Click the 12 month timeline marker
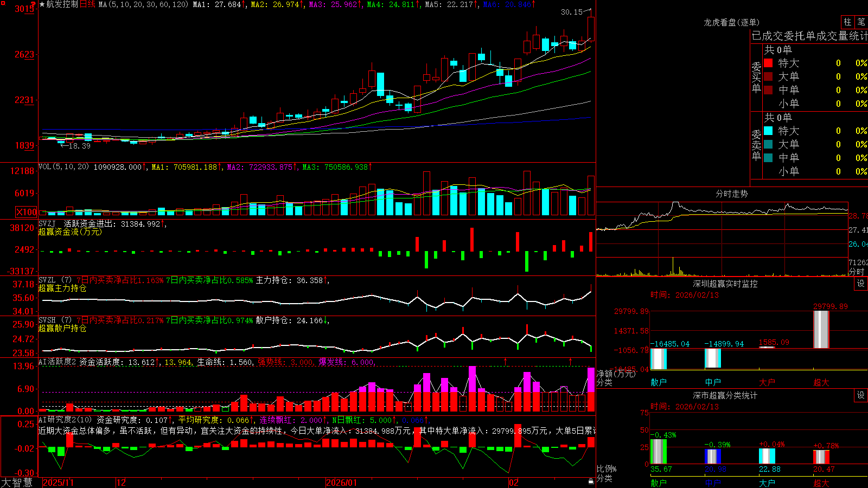The width and height of the screenshot is (868, 488). [121, 483]
